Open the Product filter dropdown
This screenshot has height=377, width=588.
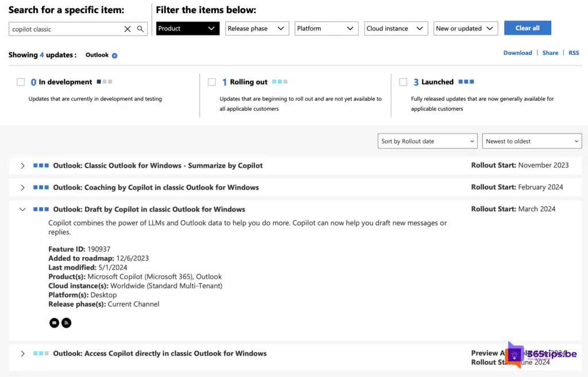(x=188, y=29)
